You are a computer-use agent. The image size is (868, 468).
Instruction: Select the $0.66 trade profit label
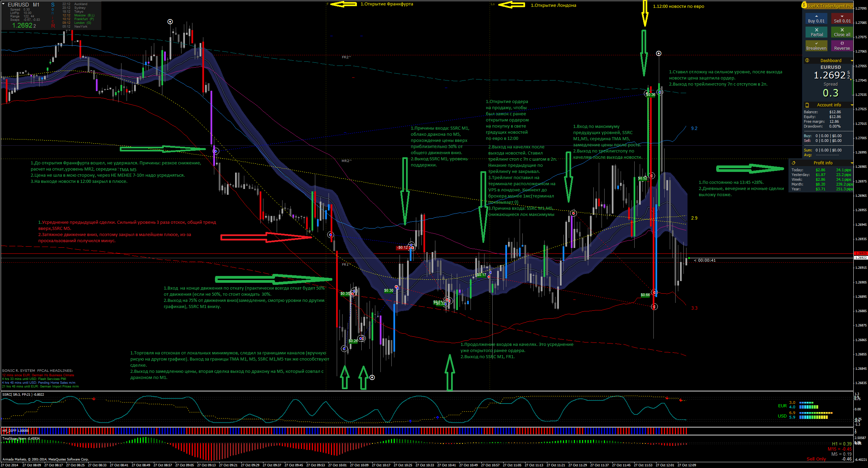(x=645, y=295)
